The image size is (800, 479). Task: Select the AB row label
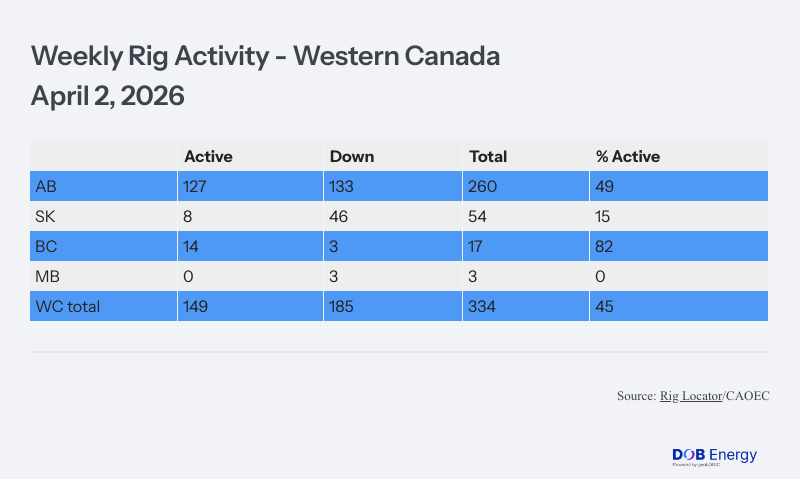[x=45, y=186]
